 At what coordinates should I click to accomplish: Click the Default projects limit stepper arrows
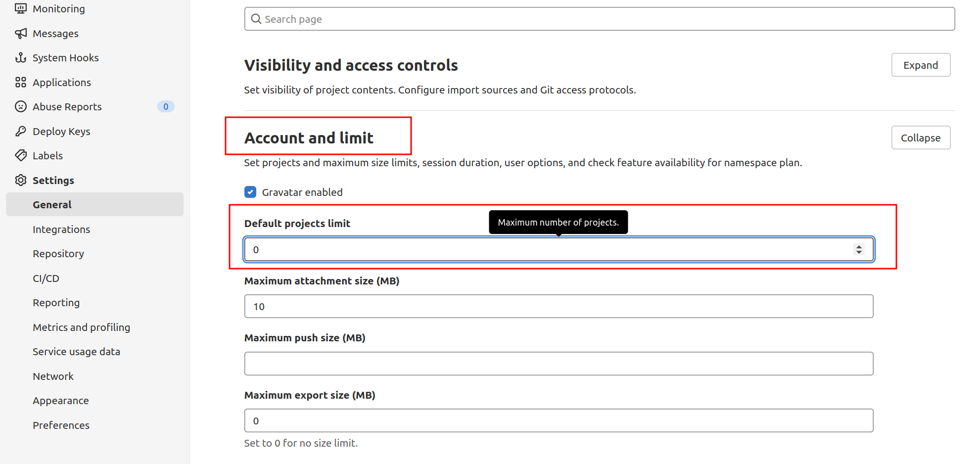click(x=859, y=250)
